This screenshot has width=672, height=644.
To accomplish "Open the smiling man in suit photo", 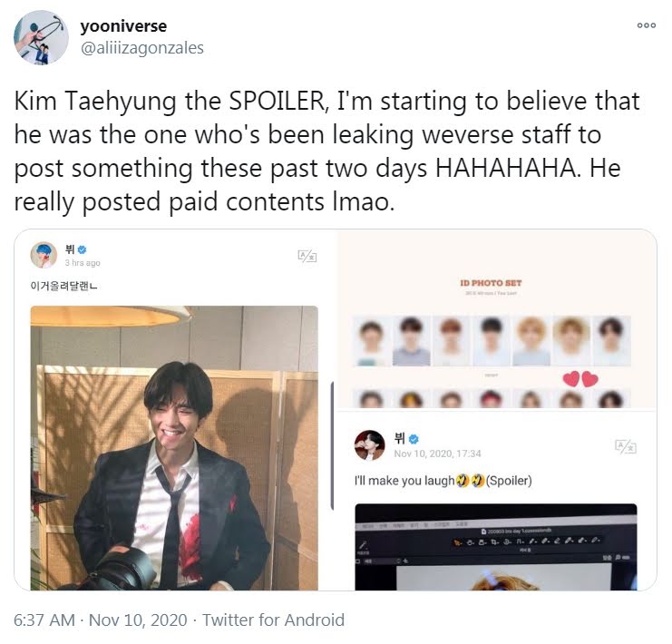I will (174, 448).
